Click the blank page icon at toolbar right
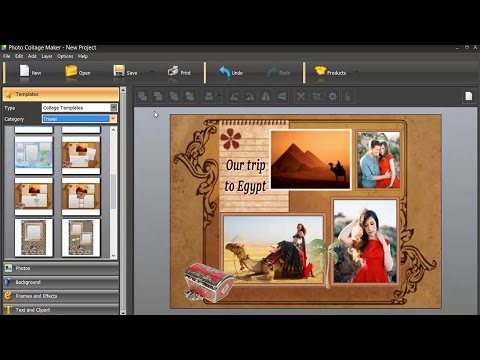The width and height of the screenshot is (480, 360). tap(469, 96)
